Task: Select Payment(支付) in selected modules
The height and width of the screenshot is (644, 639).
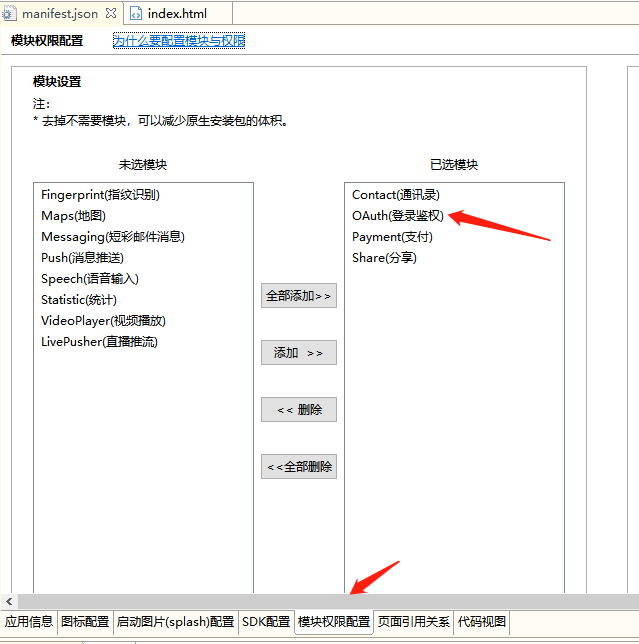Action: tap(392, 237)
